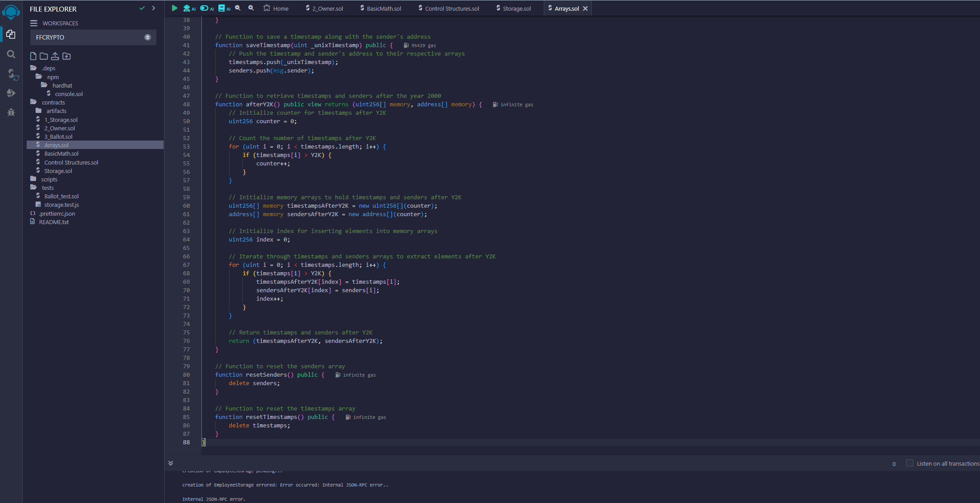
Task: Click gas icon beside afterY2K function
Action: [x=495, y=105]
